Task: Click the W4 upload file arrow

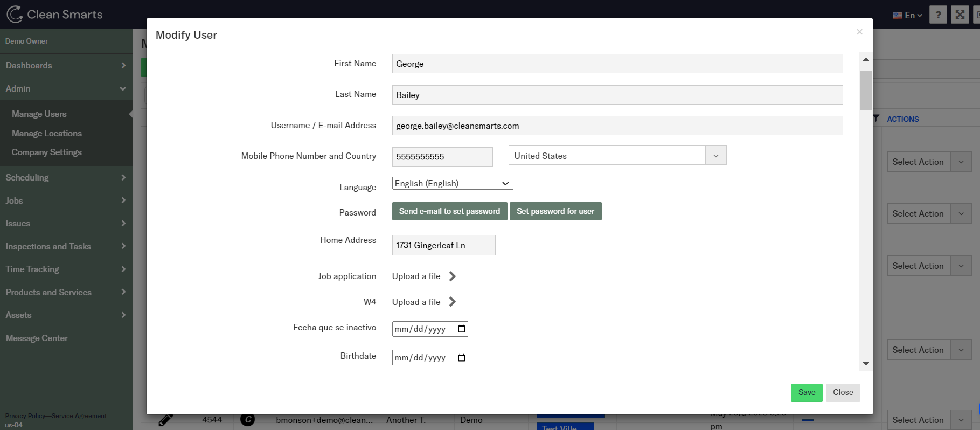Action: [453, 302]
